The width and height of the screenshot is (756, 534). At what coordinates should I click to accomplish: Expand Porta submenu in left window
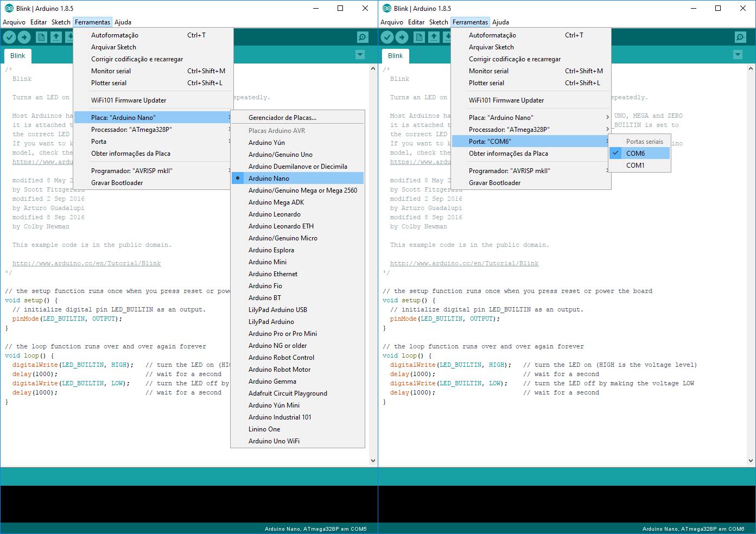[153, 141]
